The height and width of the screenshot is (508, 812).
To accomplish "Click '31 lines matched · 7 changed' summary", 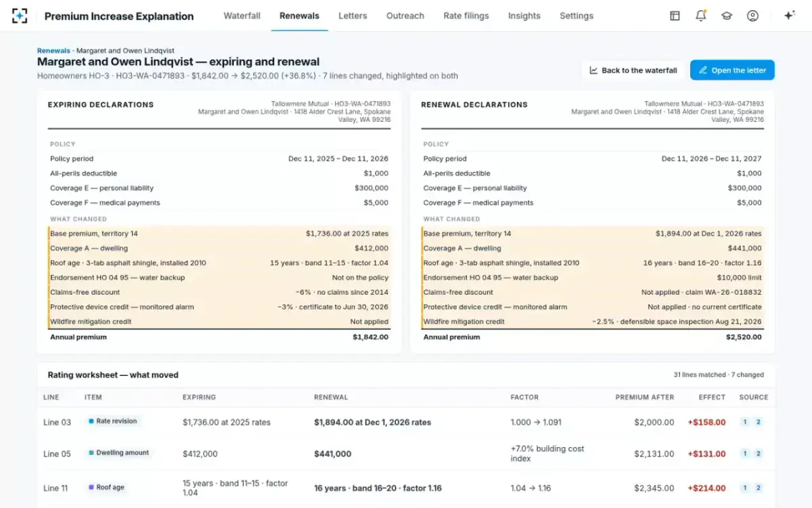I will point(719,375).
